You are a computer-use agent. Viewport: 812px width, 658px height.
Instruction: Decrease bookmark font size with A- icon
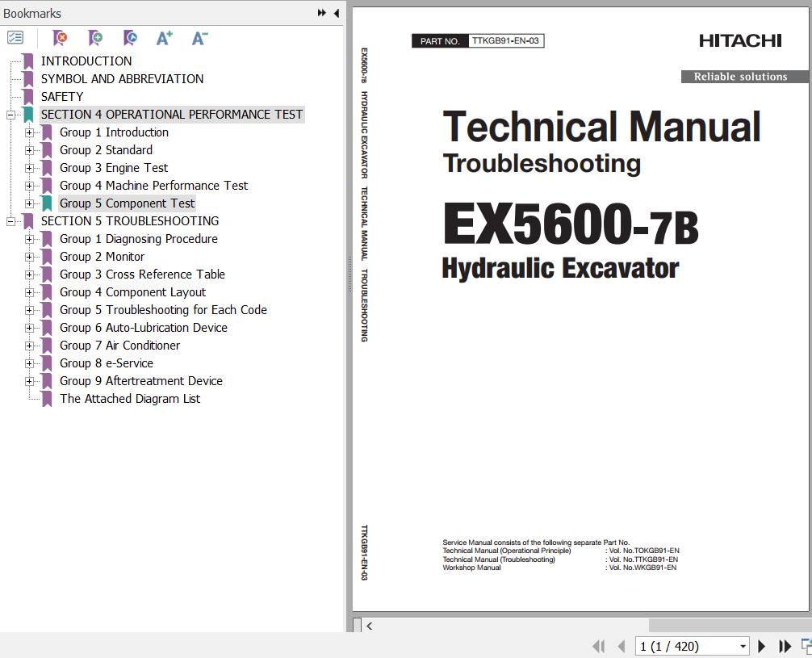click(200, 38)
